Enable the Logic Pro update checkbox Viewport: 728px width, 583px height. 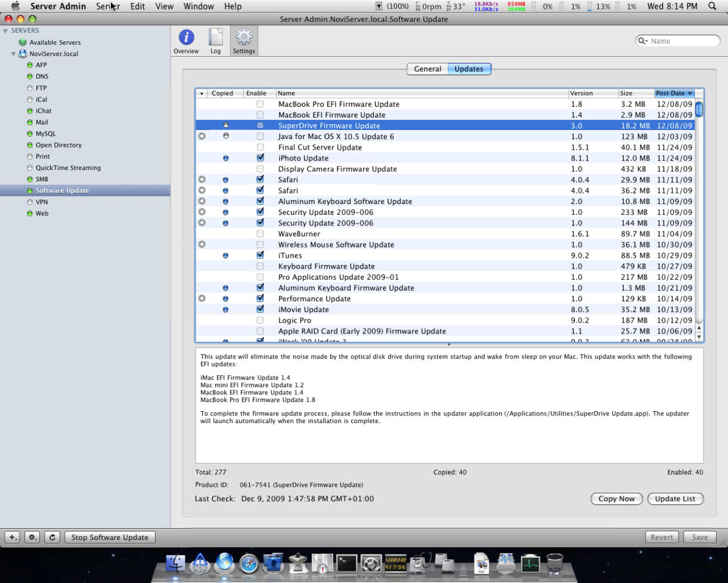coord(260,320)
